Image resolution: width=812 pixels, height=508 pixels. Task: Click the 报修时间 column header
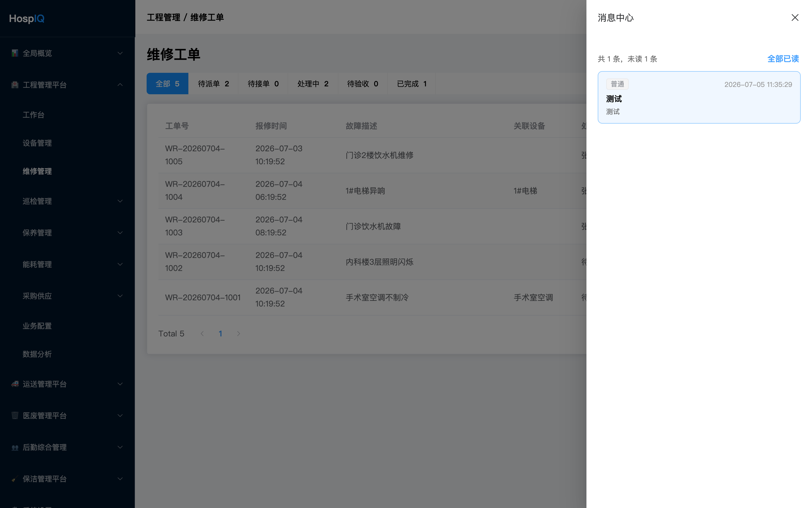click(271, 126)
